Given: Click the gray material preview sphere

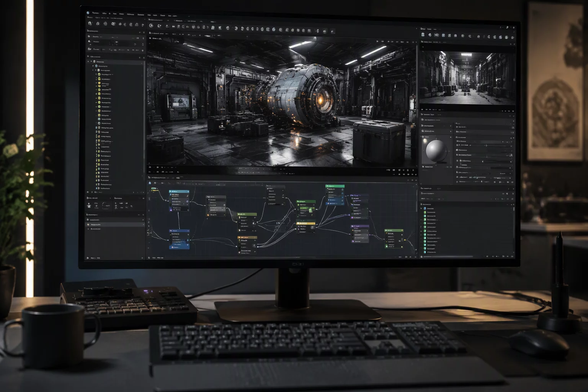Looking at the screenshot, I should (x=436, y=151).
